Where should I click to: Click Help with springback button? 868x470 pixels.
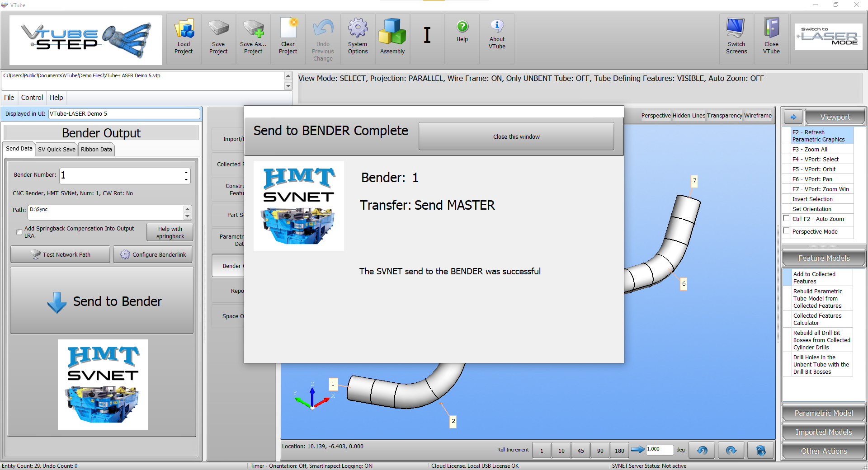pyautogui.click(x=170, y=232)
